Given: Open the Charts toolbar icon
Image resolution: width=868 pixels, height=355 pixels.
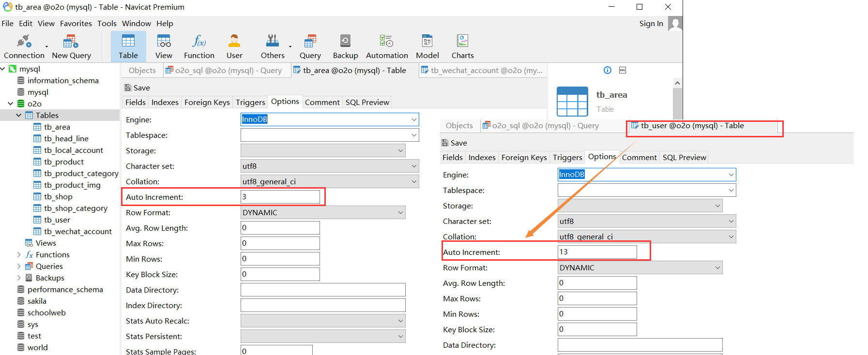Looking at the screenshot, I should tap(462, 41).
